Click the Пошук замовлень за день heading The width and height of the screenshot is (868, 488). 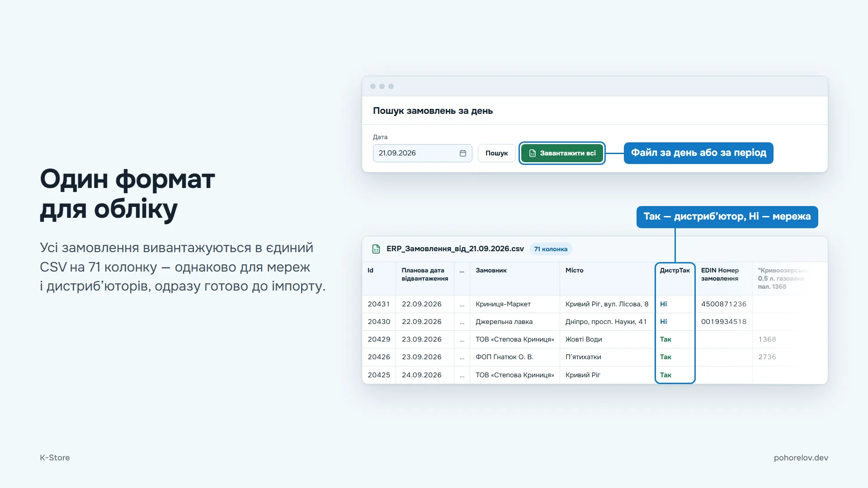click(433, 111)
